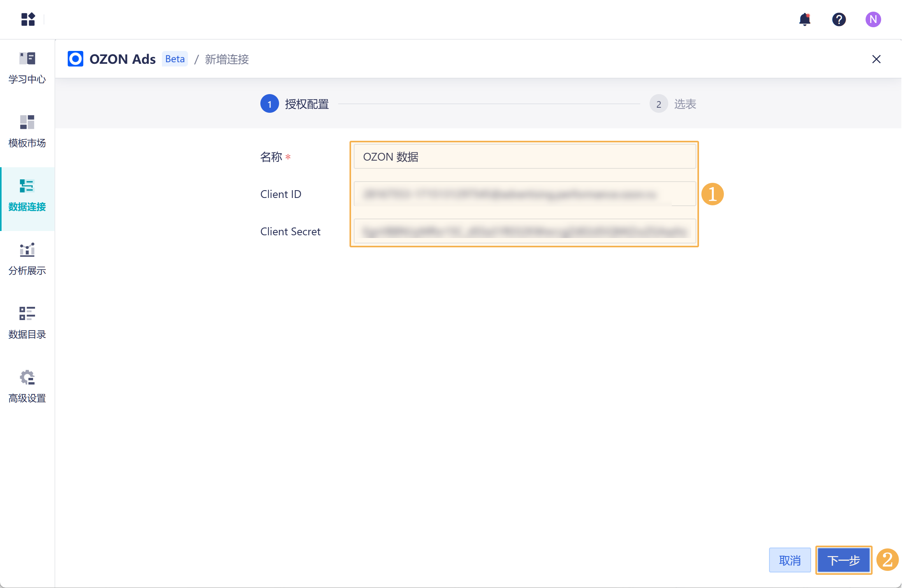Click the 下一步 button
This screenshot has width=908, height=588.
[843, 560]
